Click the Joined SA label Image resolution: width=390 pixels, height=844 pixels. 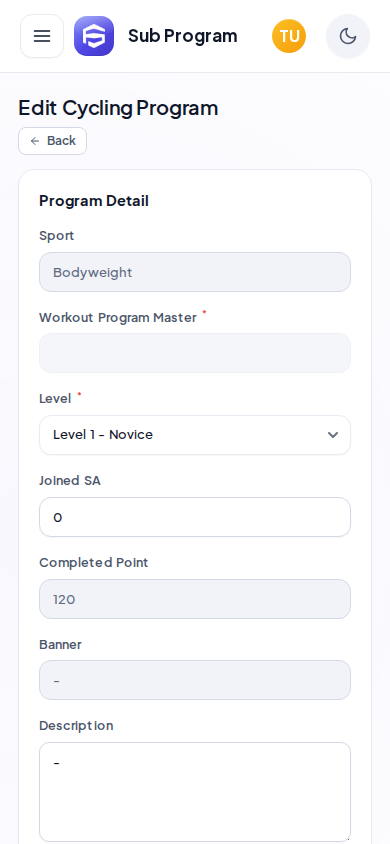[70, 481]
